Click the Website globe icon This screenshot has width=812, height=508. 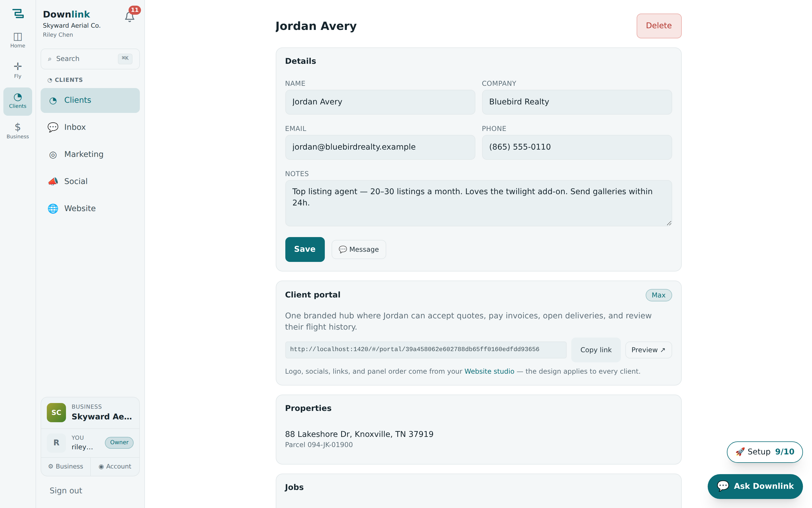[x=53, y=209]
